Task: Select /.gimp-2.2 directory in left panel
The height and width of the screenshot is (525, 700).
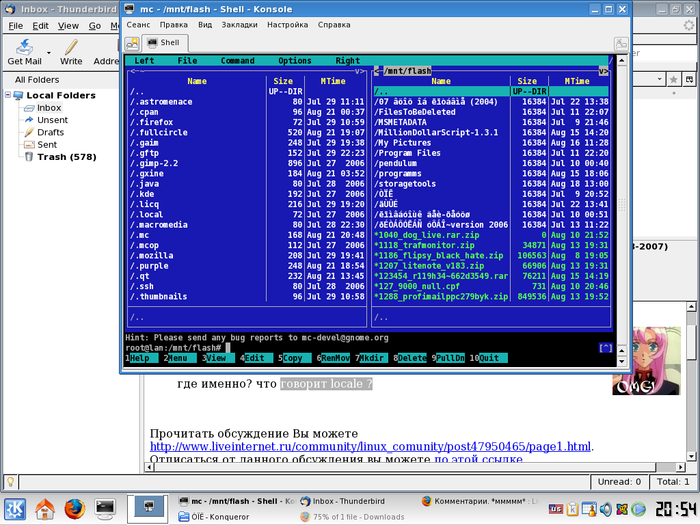Action: (247, 163)
